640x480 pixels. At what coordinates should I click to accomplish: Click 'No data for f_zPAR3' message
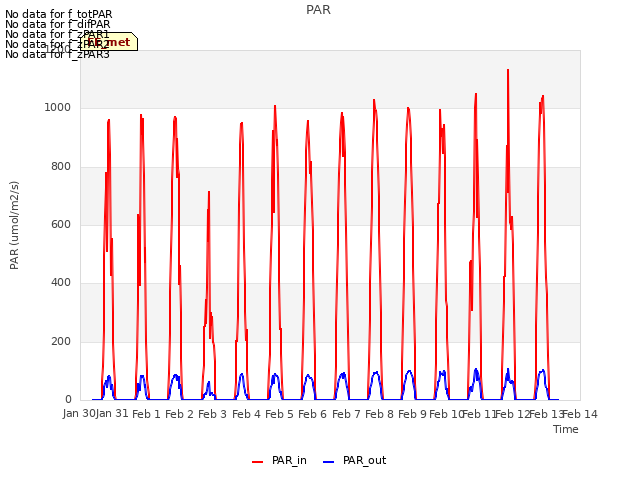58,54
